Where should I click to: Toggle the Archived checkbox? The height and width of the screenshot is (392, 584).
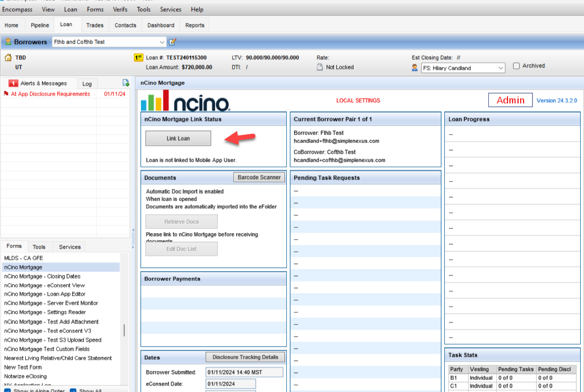coord(517,66)
